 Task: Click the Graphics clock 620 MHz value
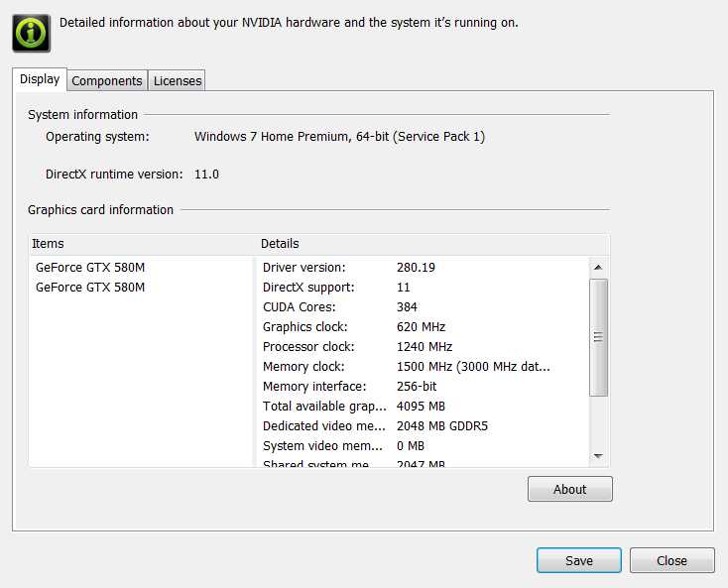pos(421,327)
